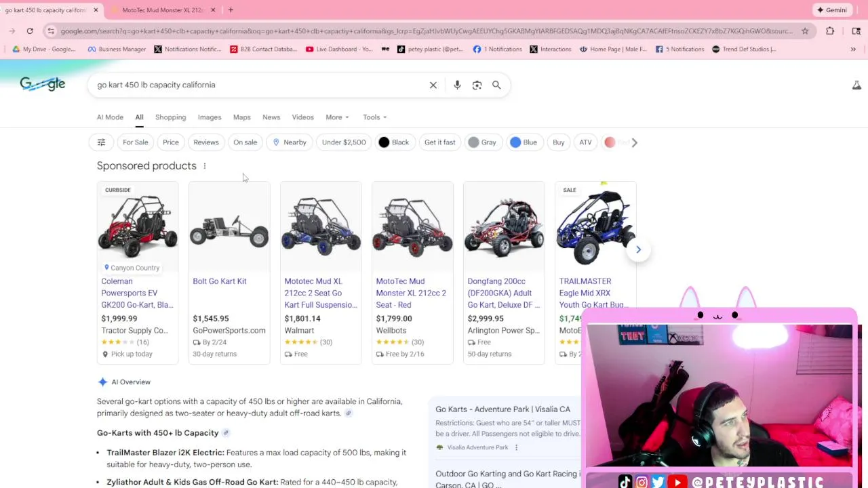Open Go-Karts with 450+ lb link icon
Viewport: 868px width, 488px height.
(226, 433)
